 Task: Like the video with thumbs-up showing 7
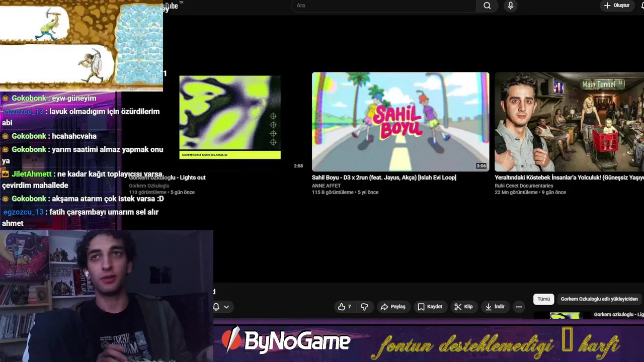tap(345, 307)
